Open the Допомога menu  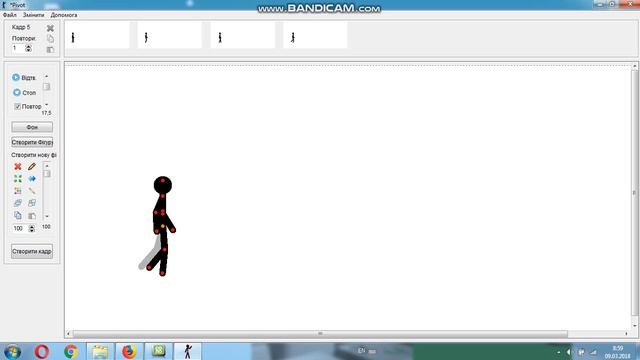tap(64, 15)
